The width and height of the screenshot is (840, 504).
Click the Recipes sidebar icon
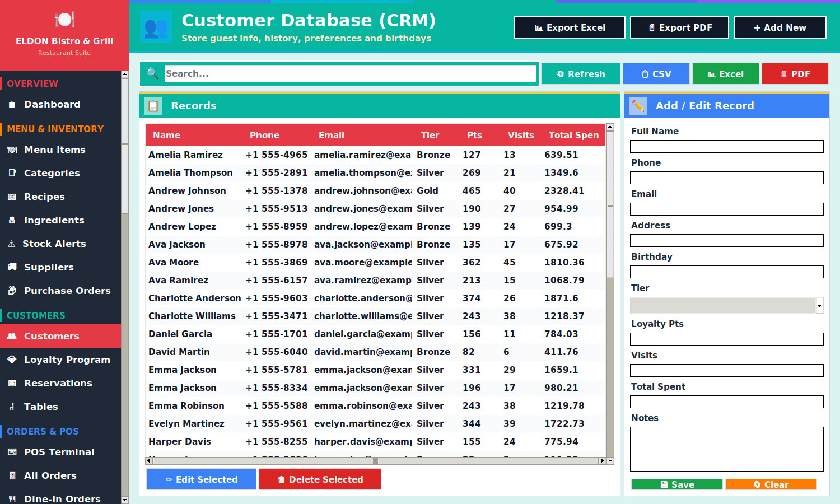tap(12, 197)
